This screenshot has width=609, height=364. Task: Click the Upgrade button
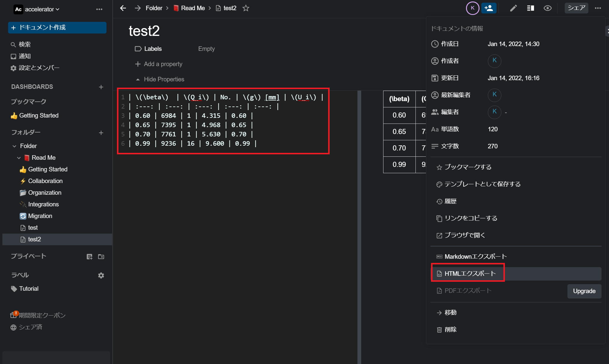(584, 291)
